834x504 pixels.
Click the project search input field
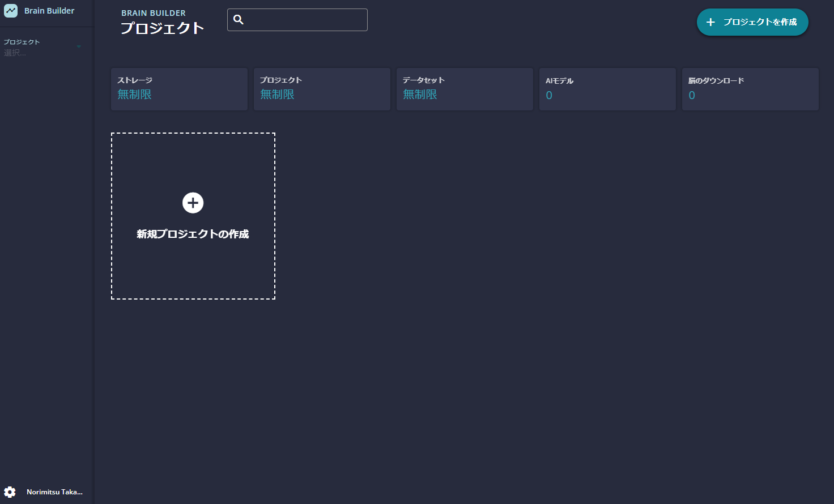pos(297,20)
